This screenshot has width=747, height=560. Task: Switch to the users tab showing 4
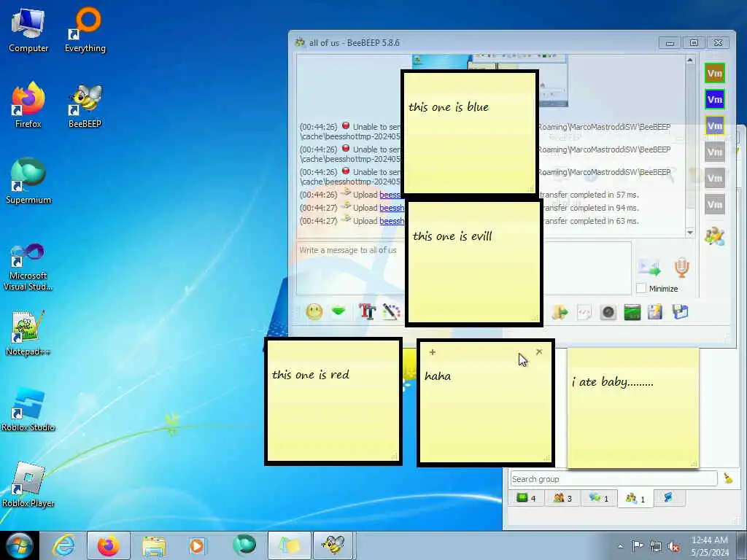pos(527,498)
